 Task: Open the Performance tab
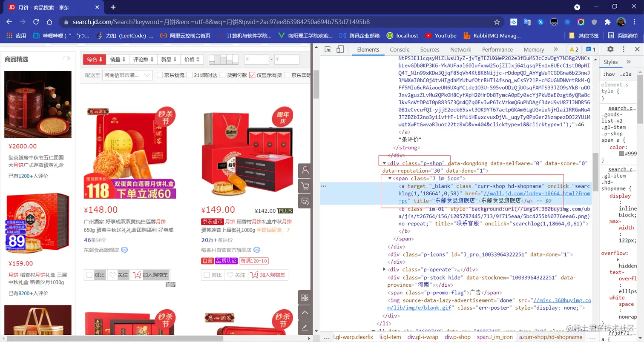coord(497,50)
